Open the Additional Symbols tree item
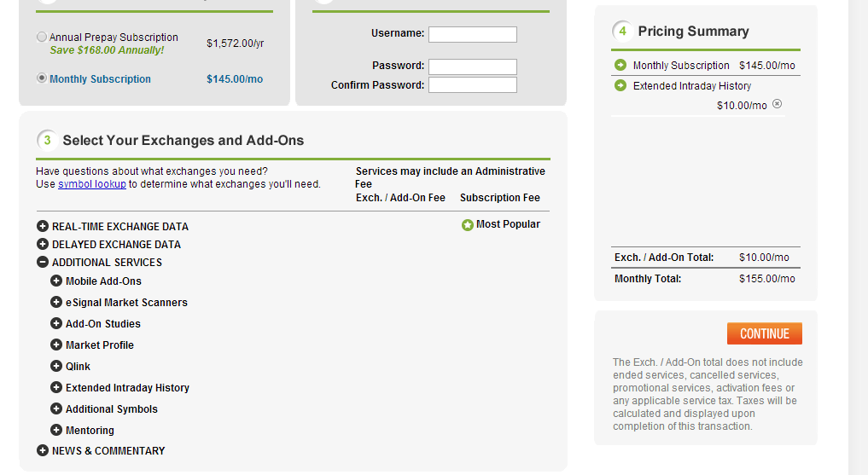This screenshot has width=868, height=475. [x=111, y=409]
